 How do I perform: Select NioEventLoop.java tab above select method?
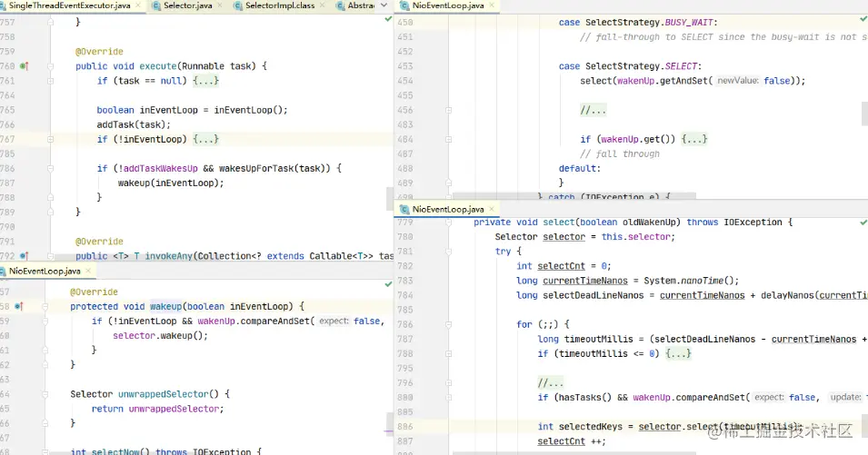pyautogui.click(x=448, y=210)
